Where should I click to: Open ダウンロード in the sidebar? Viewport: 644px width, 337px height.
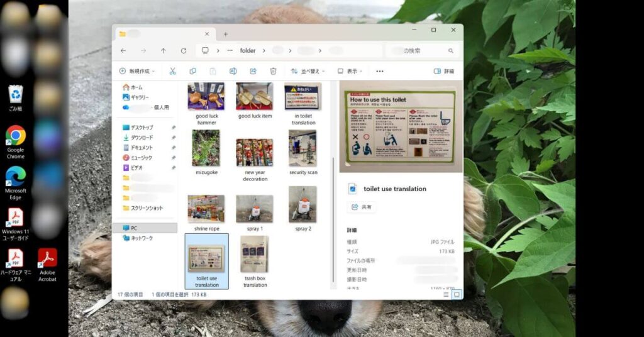point(138,138)
